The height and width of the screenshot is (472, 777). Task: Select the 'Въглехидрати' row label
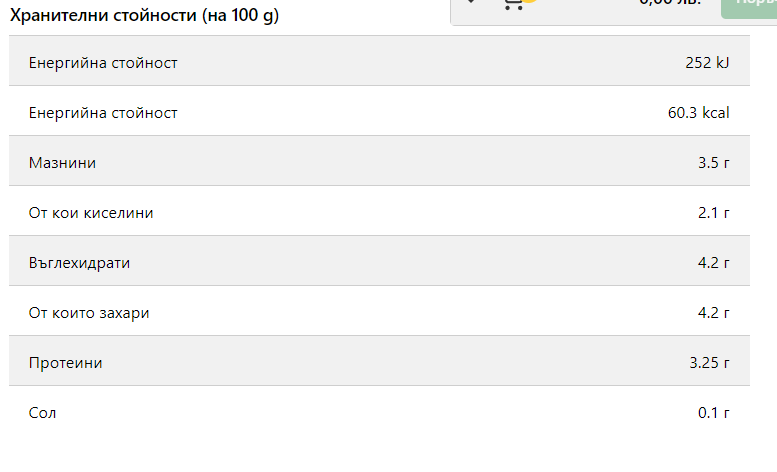[80, 263]
